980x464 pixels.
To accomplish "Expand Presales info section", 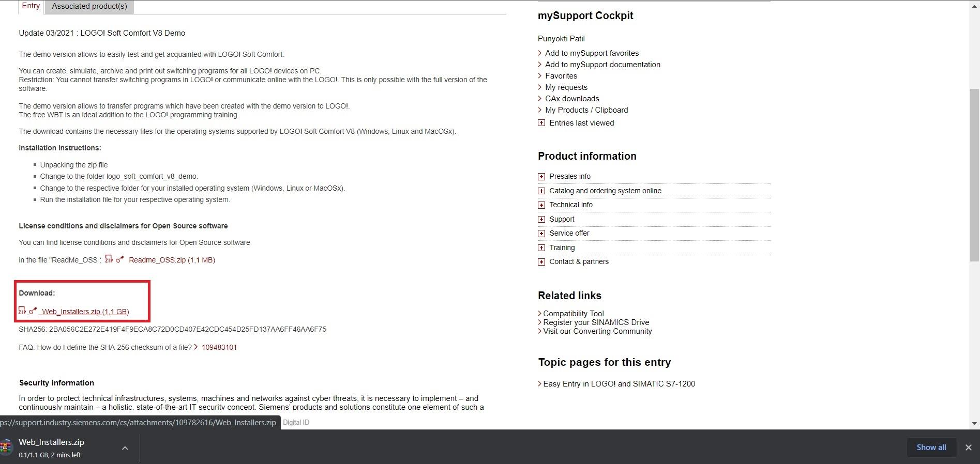I will tap(541, 177).
